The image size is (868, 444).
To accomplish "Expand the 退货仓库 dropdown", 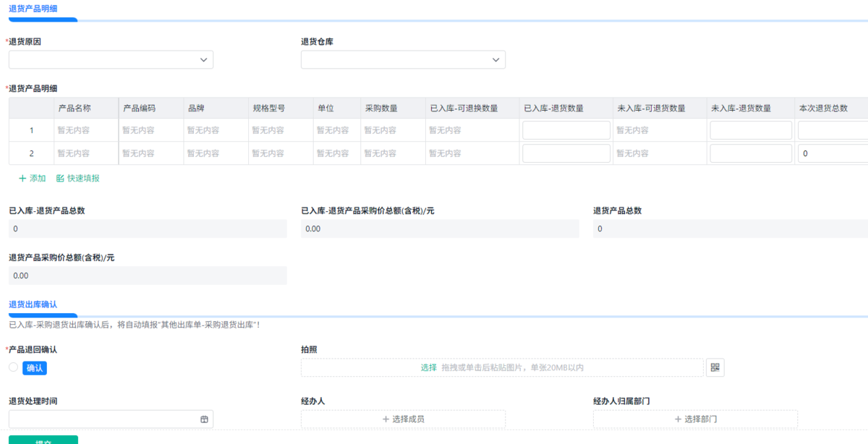I will (403, 60).
